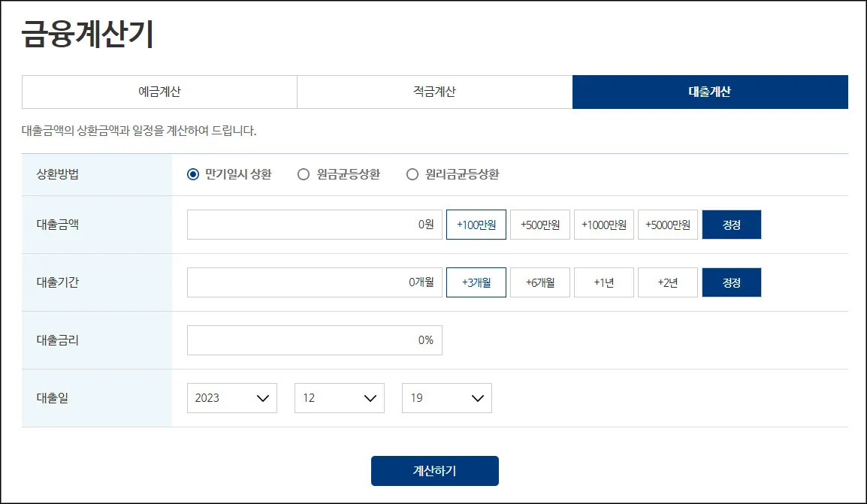The width and height of the screenshot is (867, 504).
Task: Click the +1000만원 amount button
Action: [603, 224]
